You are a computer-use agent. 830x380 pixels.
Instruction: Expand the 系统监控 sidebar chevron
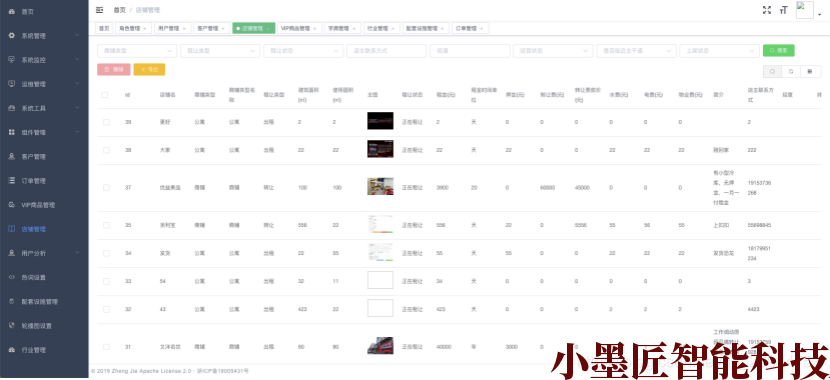tap(77, 60)
